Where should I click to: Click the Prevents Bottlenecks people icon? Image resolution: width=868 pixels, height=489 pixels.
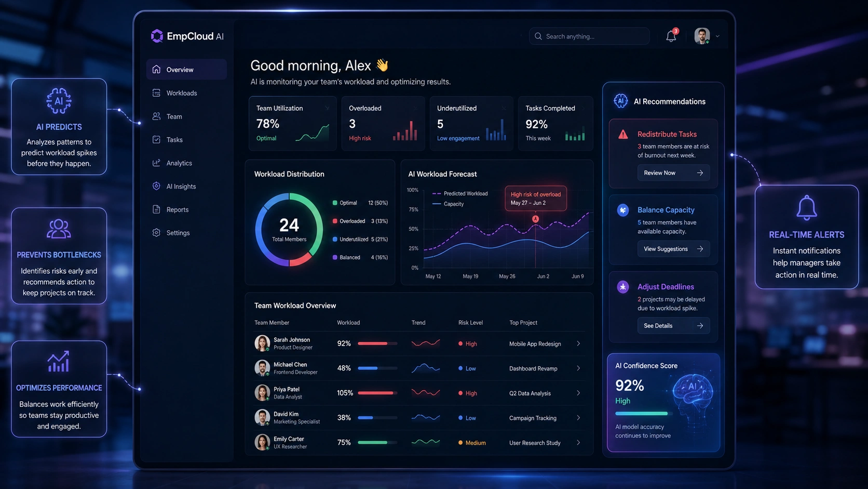click(x=59, y=229)
